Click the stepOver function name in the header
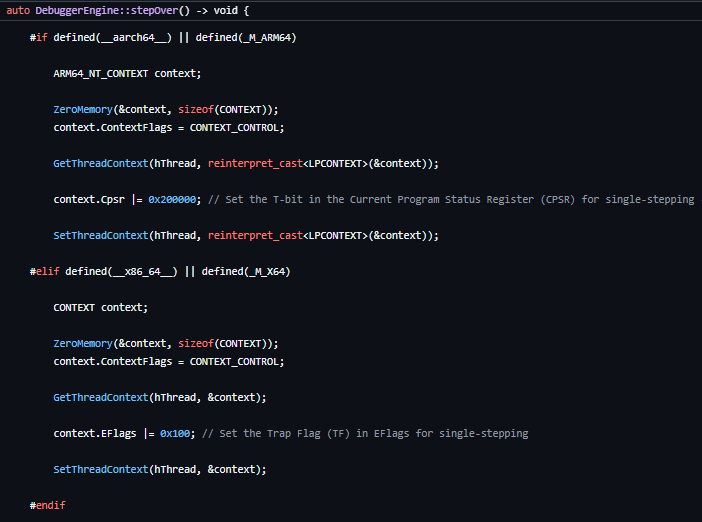Viewport: 702px width, 522px height. [154, 10]
